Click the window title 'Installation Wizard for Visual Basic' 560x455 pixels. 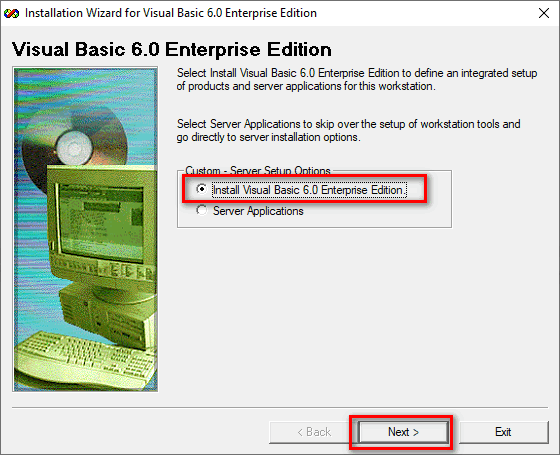(x=171, y=13)
